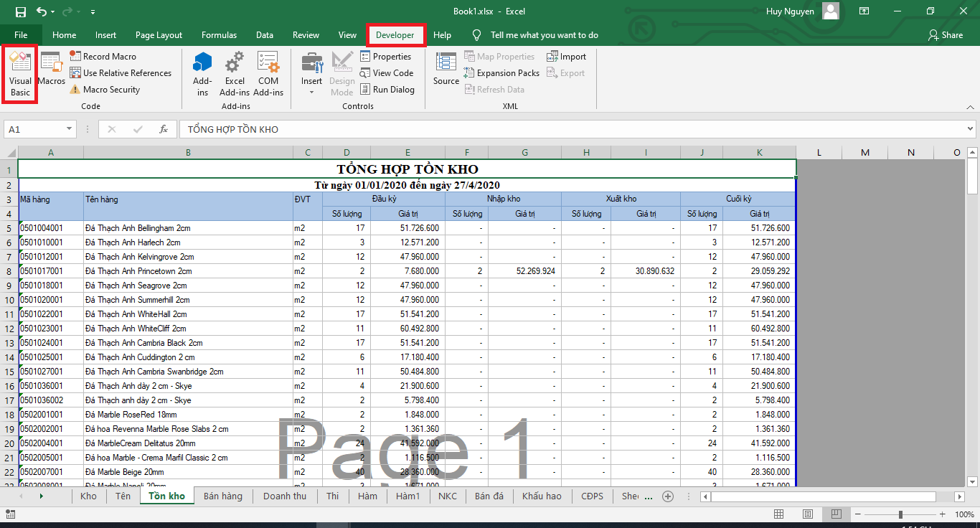Open the XML Source pane
The width and height of the screenshot is (980, 528).
coord(446,69)
